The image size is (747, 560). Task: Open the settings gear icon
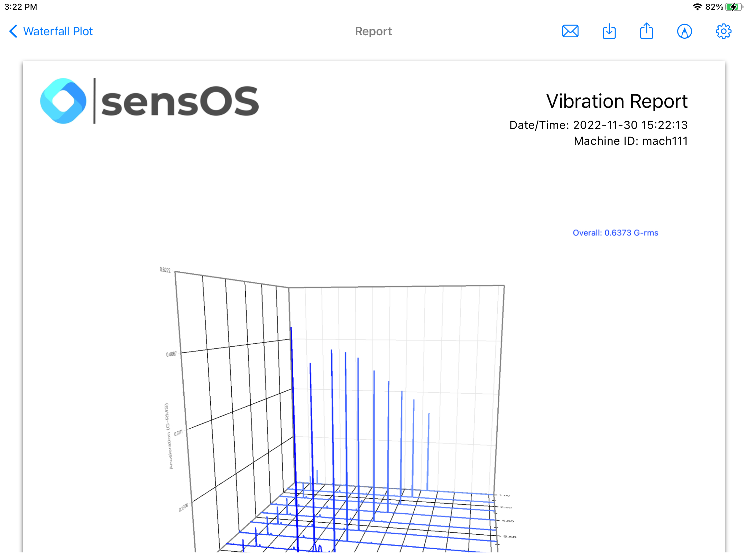tap(723, 31)
